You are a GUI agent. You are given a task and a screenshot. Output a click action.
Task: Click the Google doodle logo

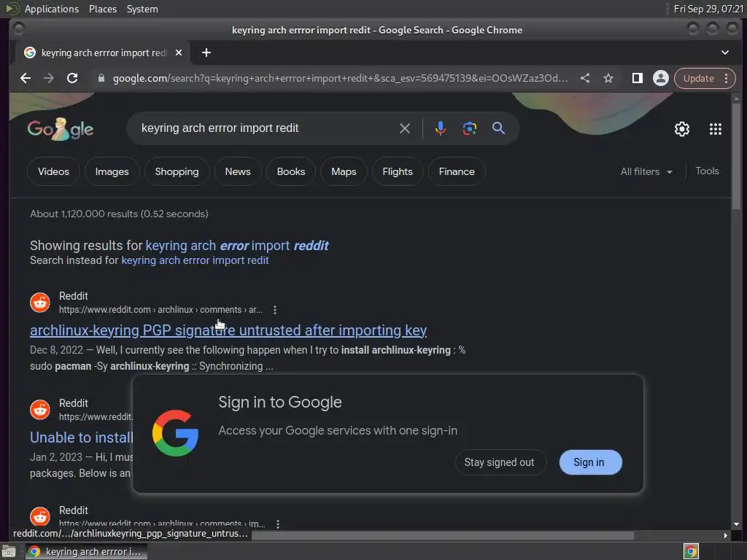(60, 128)
